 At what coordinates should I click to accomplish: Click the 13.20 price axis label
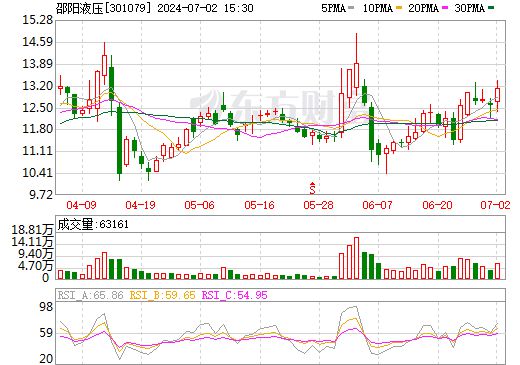pyautogui.click(x=37, y=86)
